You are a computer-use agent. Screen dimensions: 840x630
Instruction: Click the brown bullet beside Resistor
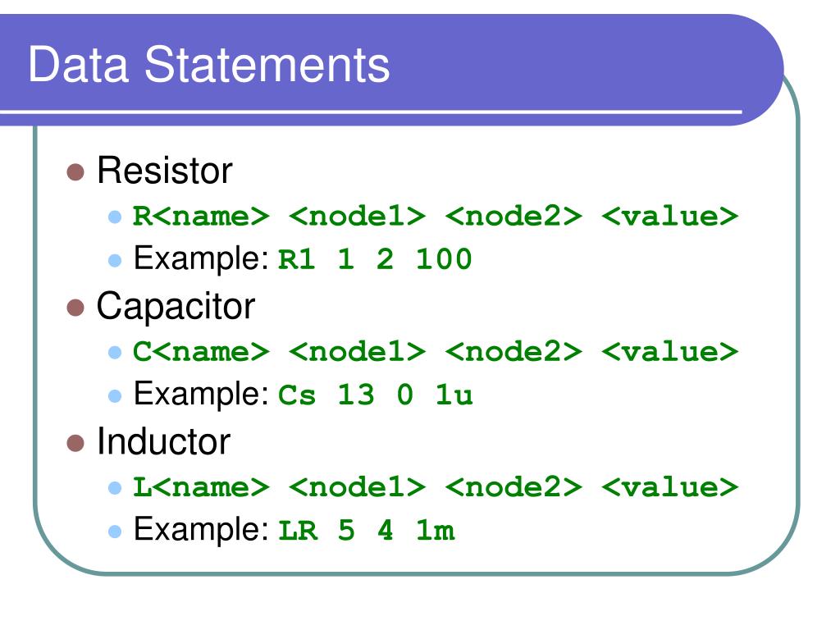75,172
